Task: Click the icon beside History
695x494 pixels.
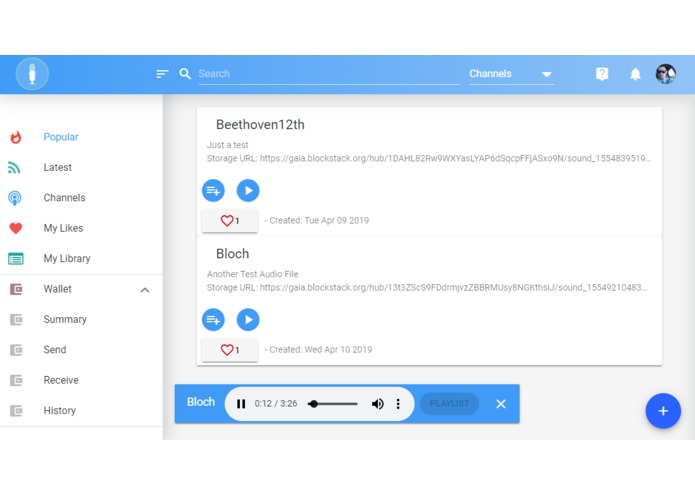Action: [16, 411]
